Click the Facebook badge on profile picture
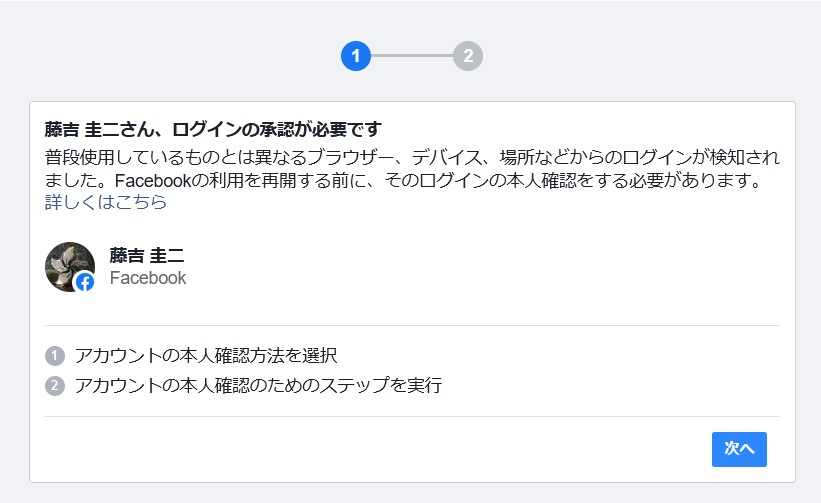This screenshot has height=503, width=821. click(x=85, y=282)
